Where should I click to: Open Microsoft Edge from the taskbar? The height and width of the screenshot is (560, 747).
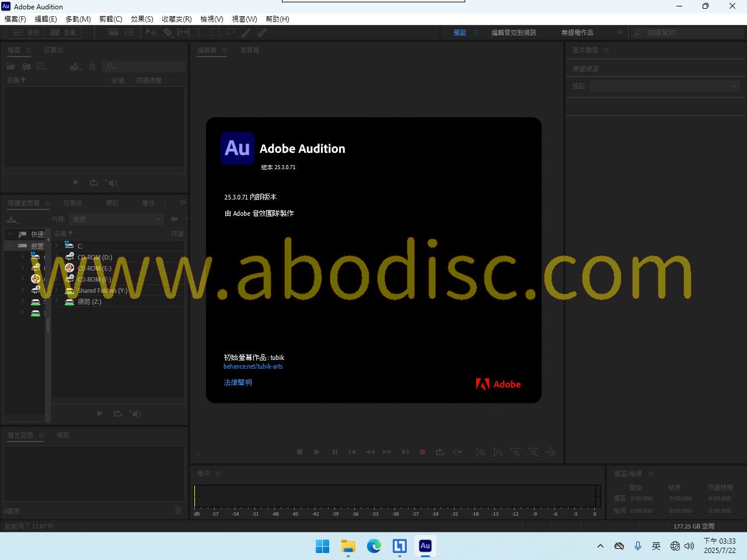374,546
